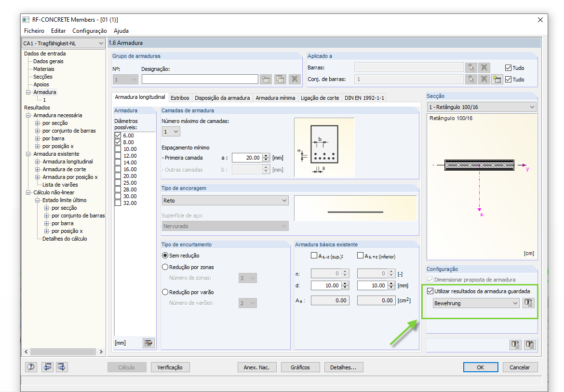Collapse Cálculo não-linear tree node
The height and width of the screenshot is (392, 564).
[28, 192]
